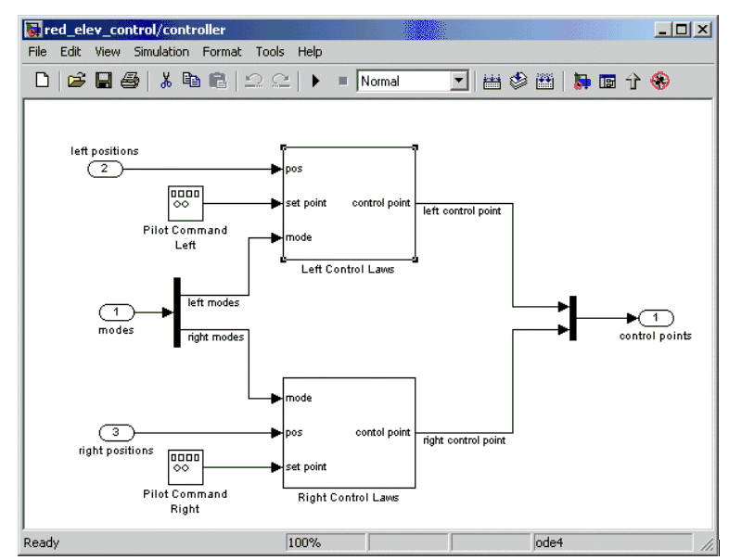Select the control points output port
Viewport: 729px width, 560px height.
pos(656,318)
